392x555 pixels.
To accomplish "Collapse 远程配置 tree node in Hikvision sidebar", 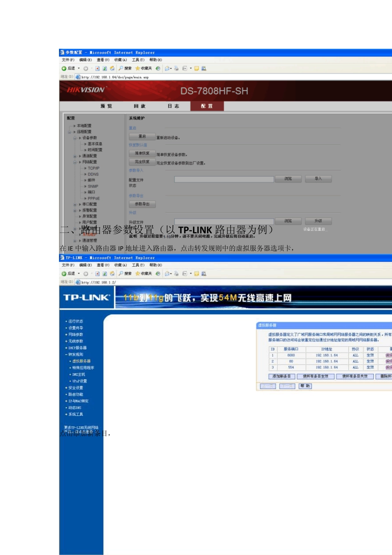I will (69, 132).
